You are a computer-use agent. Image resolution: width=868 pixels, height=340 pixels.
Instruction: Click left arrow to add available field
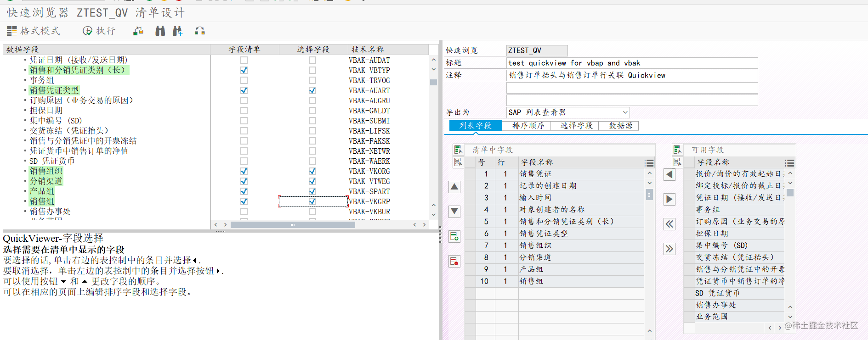pyautogui.click(x=669, y=174)
